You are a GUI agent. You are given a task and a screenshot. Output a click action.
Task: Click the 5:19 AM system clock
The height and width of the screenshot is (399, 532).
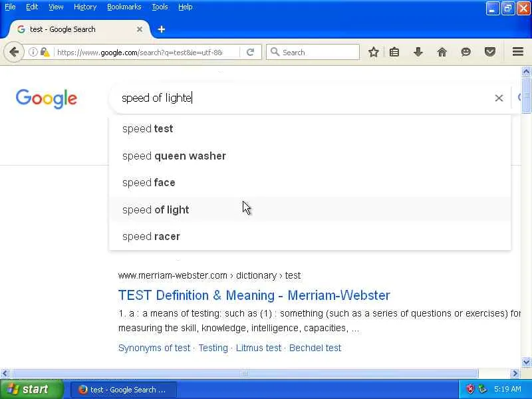tap(507, 389)
